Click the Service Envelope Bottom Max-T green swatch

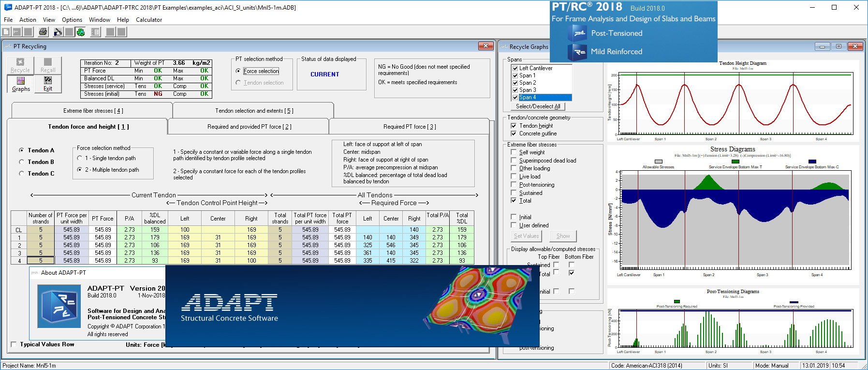coord(735,162)
